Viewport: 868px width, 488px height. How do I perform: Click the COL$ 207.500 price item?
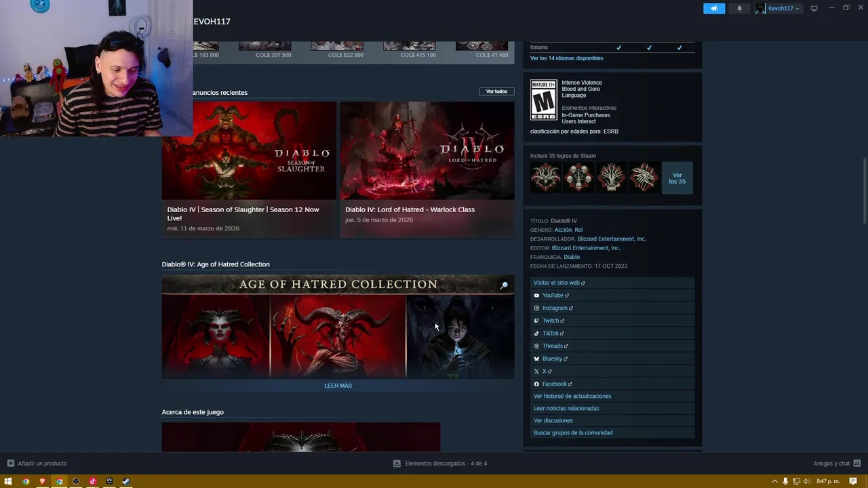click(x=273, y=55)
